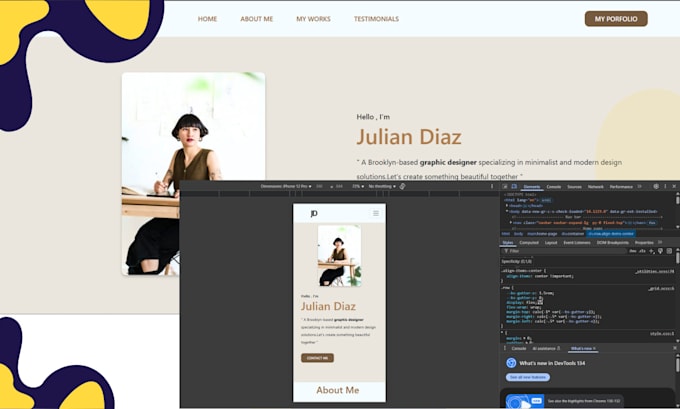This screenshot has height=409, width=680.
Task: Select the Styles tab
Action: pyautogui.click(x=508, y=242)
